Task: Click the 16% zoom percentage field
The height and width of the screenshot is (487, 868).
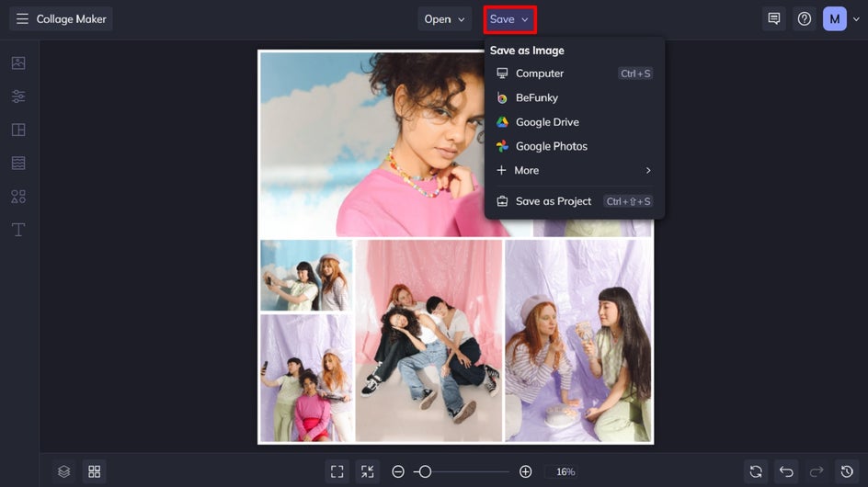Action: 565,471
